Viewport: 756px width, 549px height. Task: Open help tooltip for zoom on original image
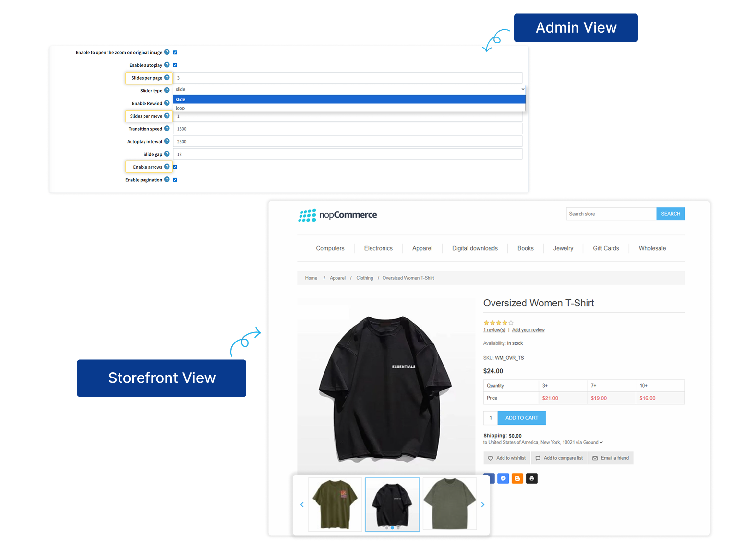pyautogui.click(x=167, y=52)
